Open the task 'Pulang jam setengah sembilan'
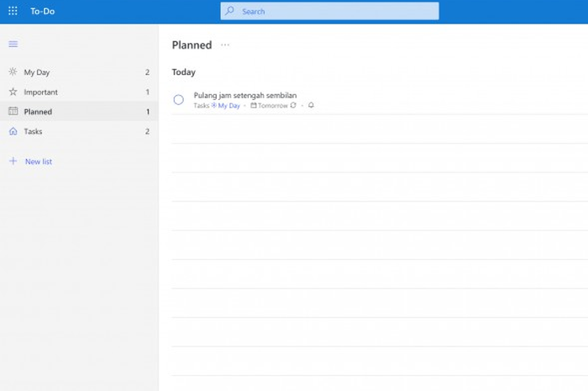Image resolution: width=588 pixels, height=391 pixels. coord(380,100)
